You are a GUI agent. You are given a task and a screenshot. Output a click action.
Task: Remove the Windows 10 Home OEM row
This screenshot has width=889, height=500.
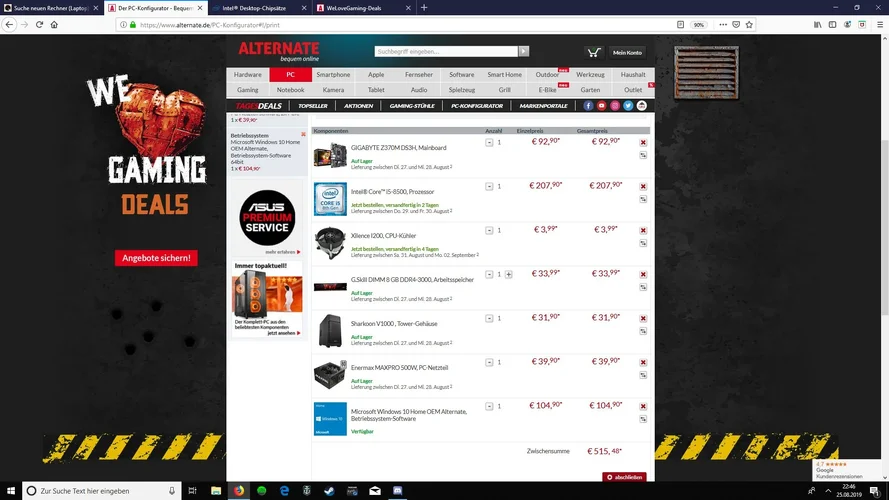(643, 406)
